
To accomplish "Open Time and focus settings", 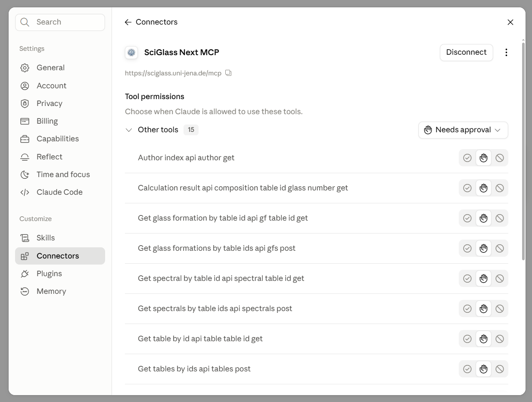I will point(60,175).
